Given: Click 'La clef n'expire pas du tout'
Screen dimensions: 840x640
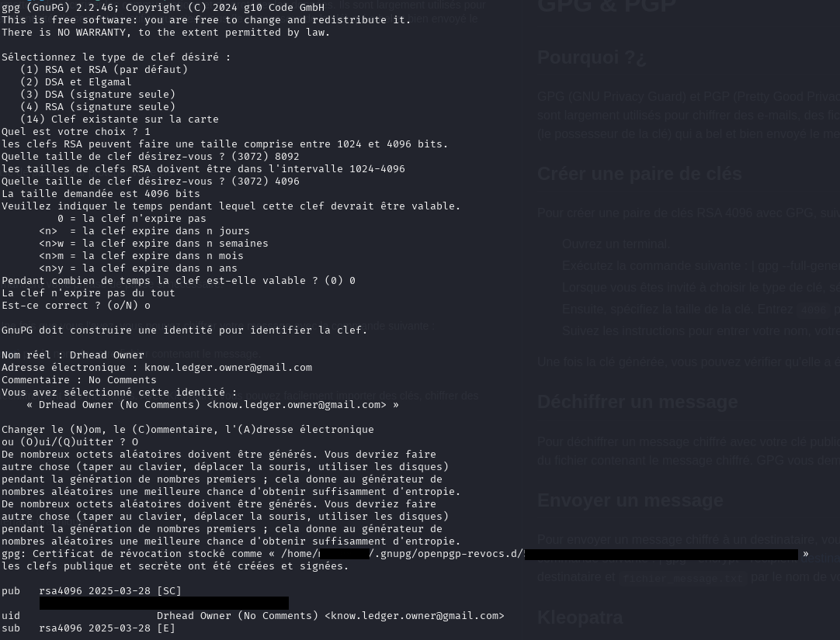Looking at the screenshot, I should 88,293.
